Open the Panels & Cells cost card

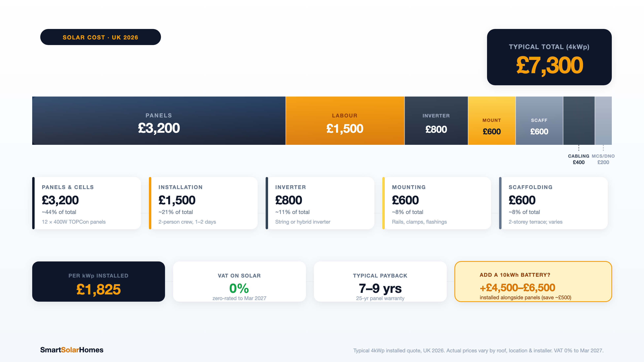point(87,203)
